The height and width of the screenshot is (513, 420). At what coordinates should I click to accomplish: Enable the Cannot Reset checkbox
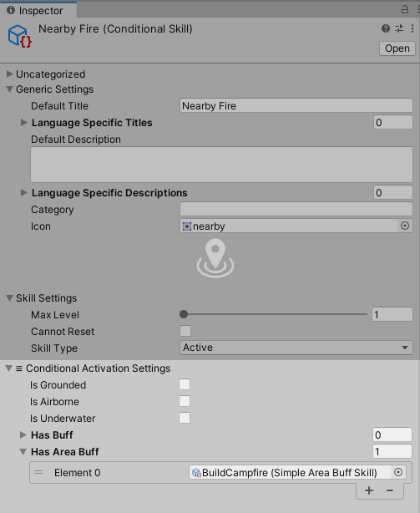[x=185, y=331]
